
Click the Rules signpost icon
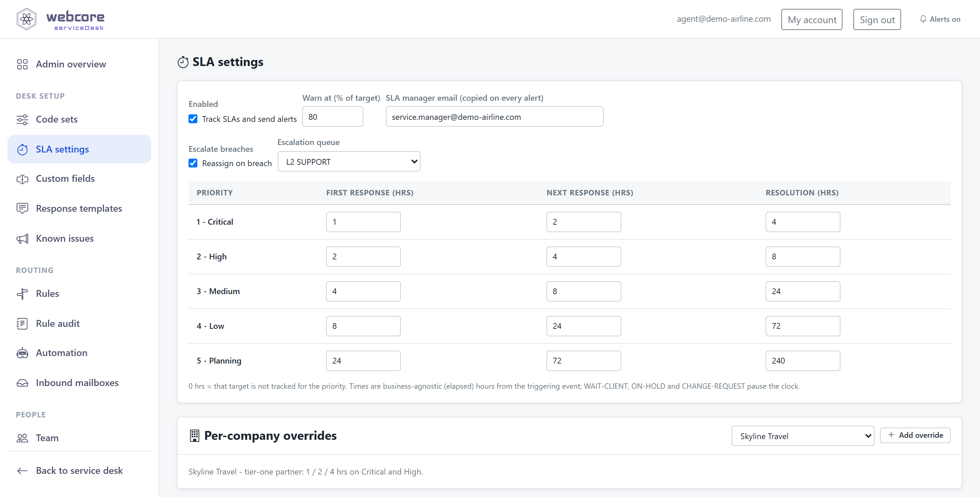click(22, 294)
